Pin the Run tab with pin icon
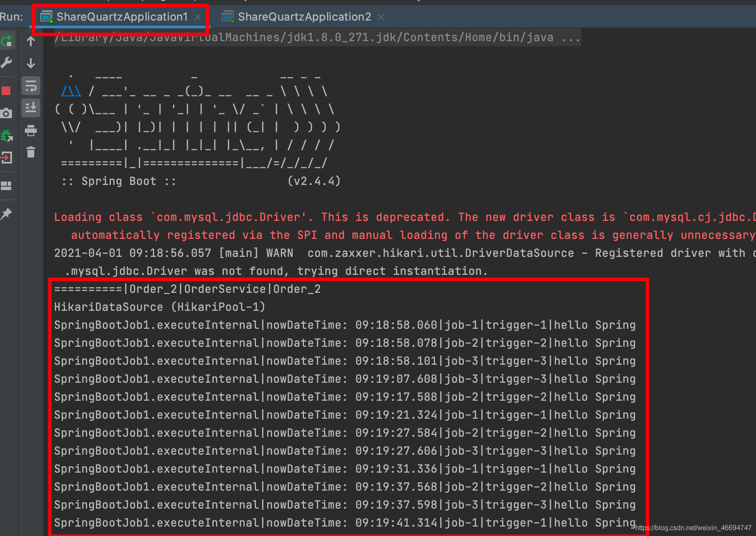This screenshot has width=756, height=536. tap(6, 214)
